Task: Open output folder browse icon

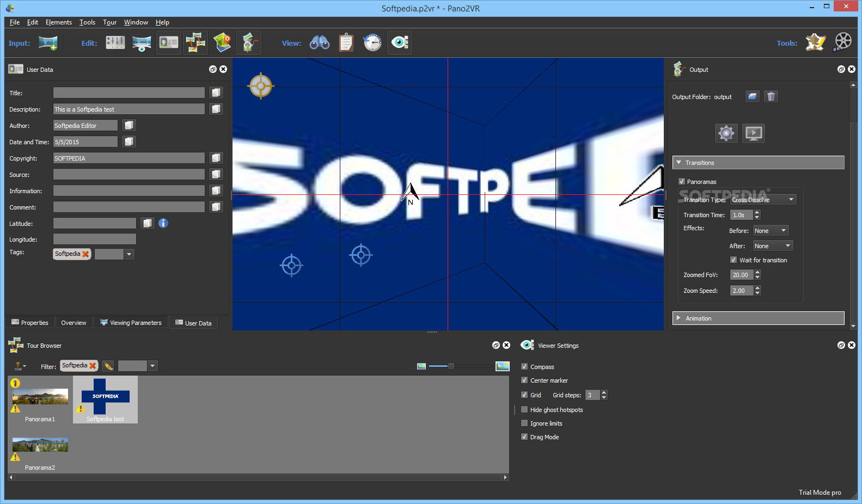Action: point(753,96)
